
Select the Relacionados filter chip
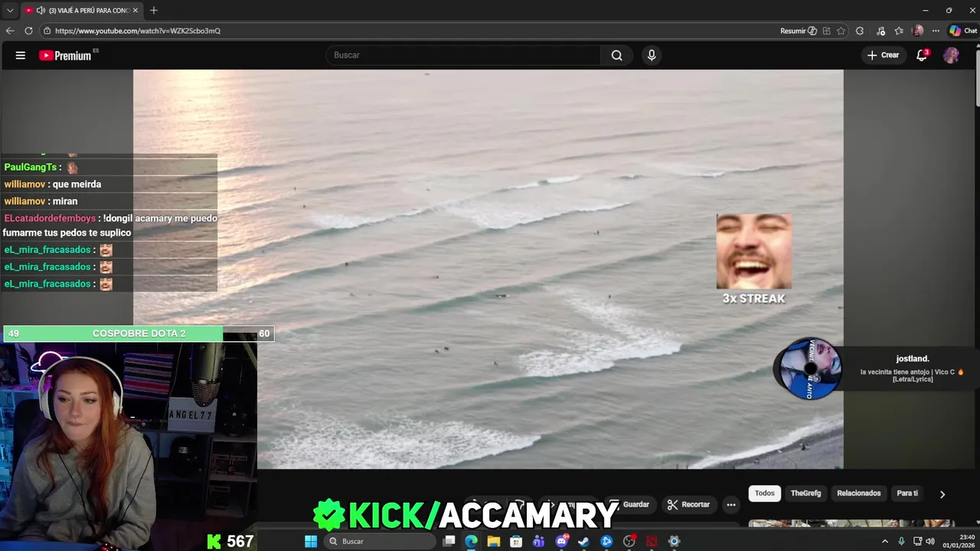tap(858, 493)
